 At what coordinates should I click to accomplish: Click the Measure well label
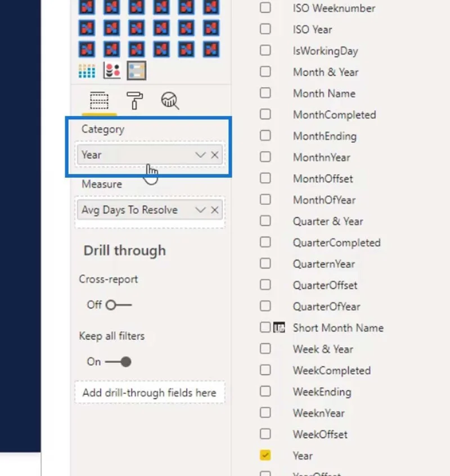pos(102,184)
